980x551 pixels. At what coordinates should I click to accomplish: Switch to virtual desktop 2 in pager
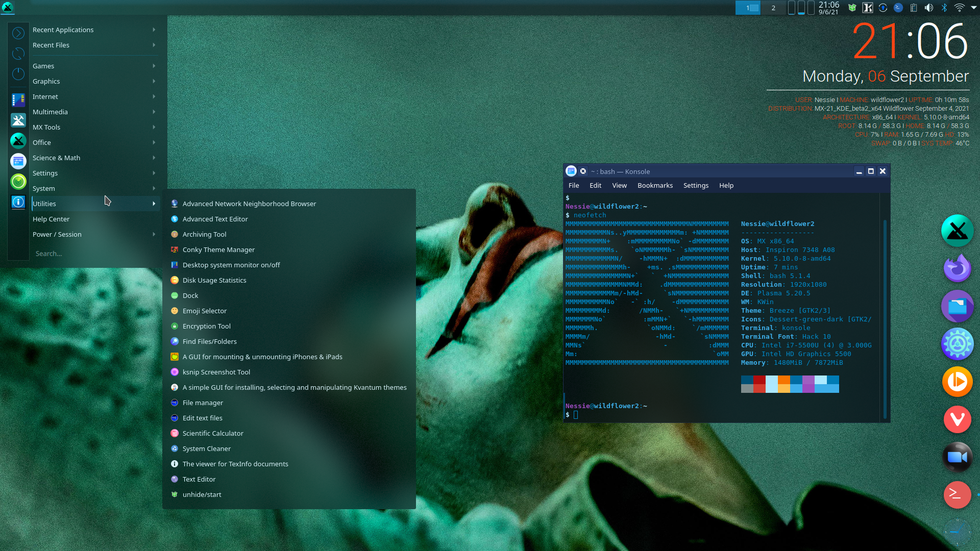click(x=773, y=8)
